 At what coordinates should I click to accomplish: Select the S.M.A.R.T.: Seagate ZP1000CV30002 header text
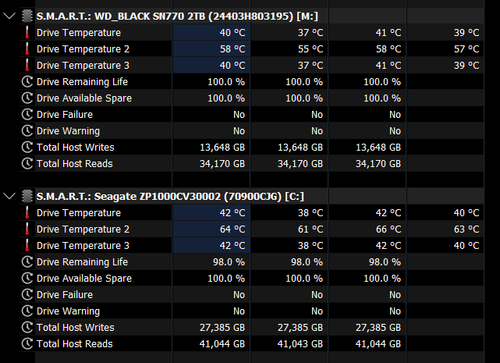170,196
